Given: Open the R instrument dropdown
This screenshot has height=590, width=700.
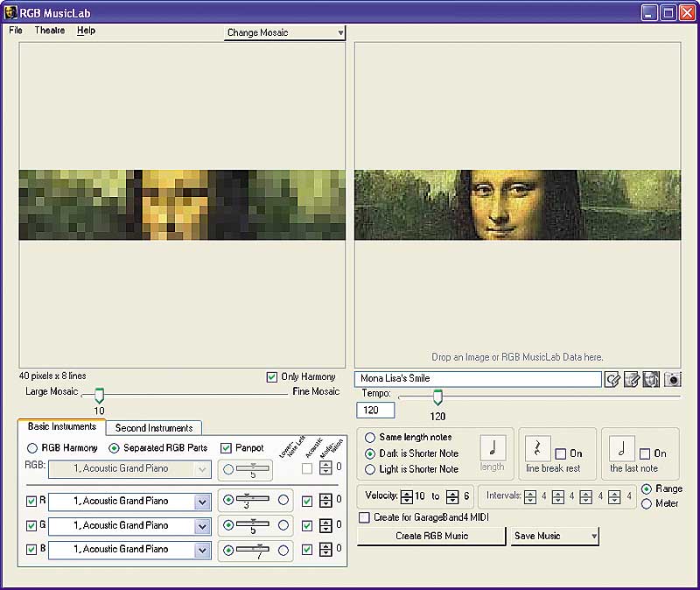Looking at the screenshot, I should point(202,502).
